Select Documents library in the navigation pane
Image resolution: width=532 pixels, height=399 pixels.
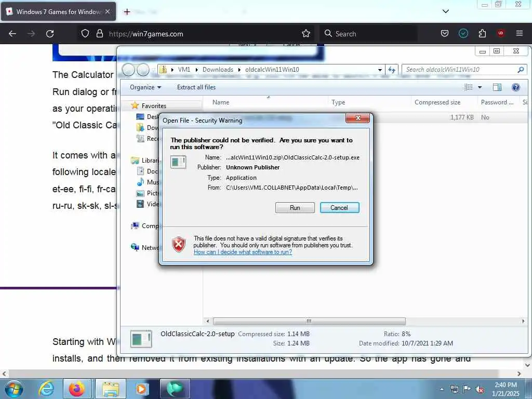click(x=148, y=171)
